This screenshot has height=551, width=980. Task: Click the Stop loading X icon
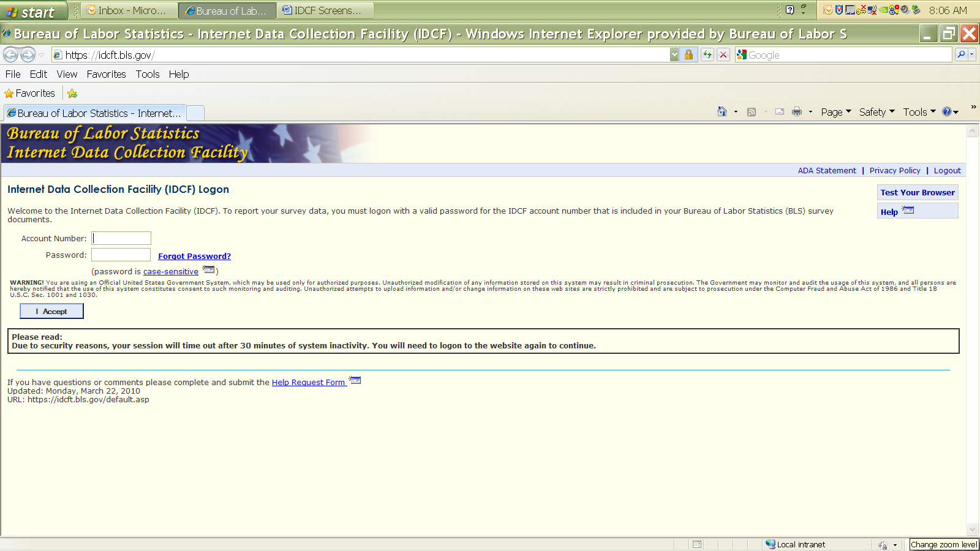(723, 55)
